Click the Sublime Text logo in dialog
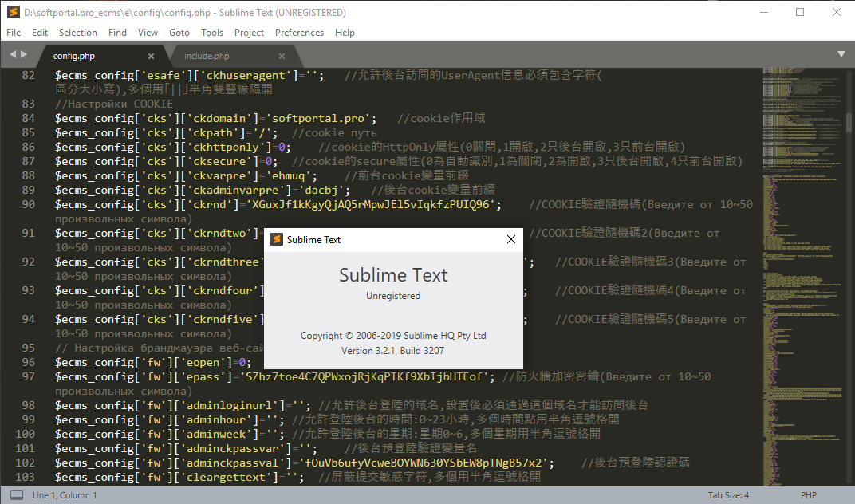The width and height of the screenshot is (855, 504). pyautogui.click(x=277, y=239)
